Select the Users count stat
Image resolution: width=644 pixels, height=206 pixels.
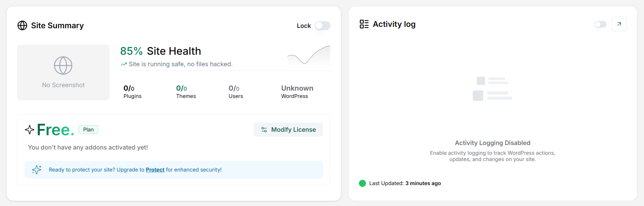point(235,92)
